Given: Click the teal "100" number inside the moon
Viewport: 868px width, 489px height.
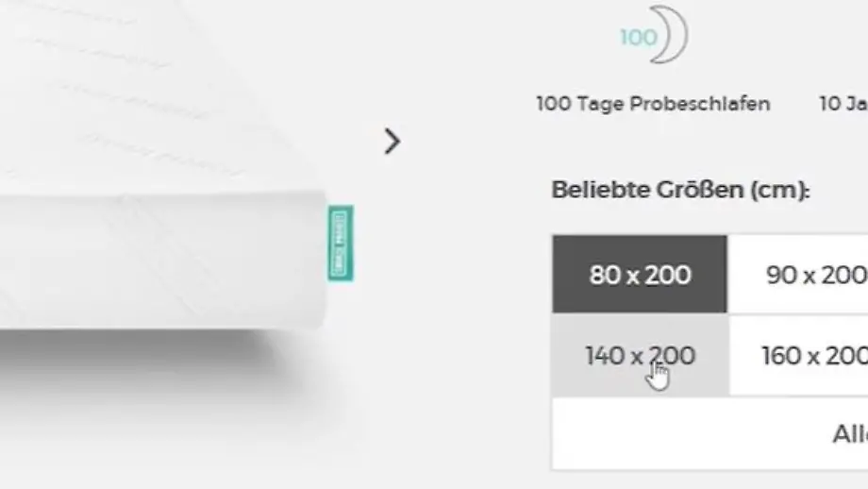Looking at the screenshot, I should (639, 38).
